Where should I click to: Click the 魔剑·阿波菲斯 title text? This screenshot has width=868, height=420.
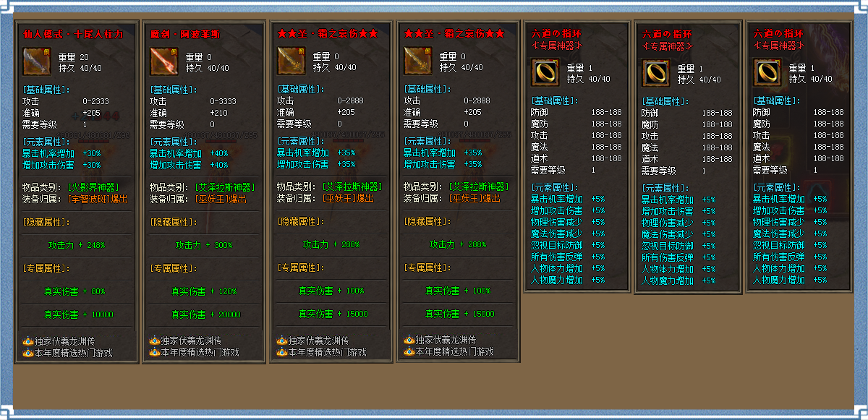coord(185,33)
